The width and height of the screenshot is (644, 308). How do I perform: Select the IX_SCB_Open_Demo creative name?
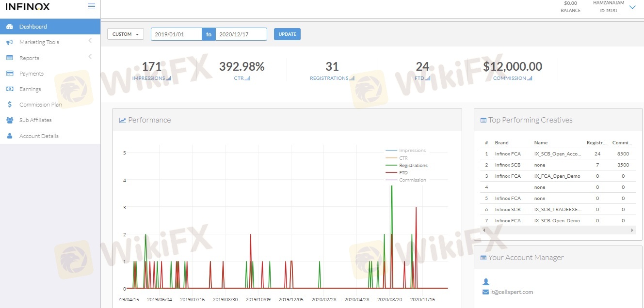pyautogui.click(x=557, y=221)
